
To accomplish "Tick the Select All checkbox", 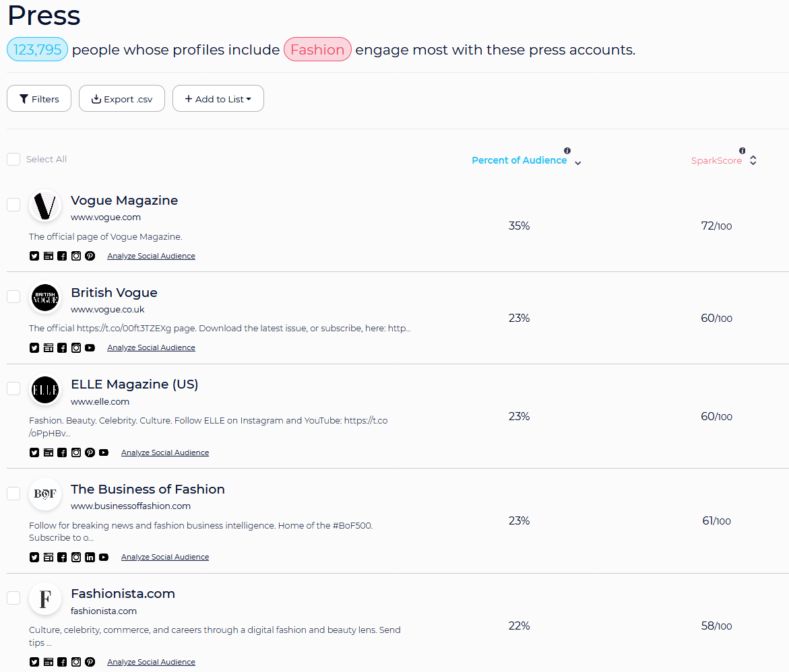I will 13,160.
